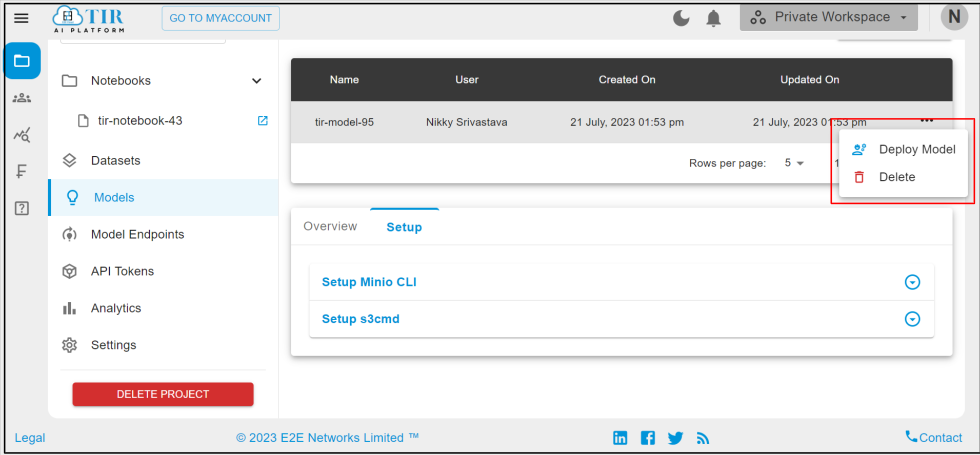Click the Model Endpoints icon
This screenshot has height=455, width=980.
(x=69, y=234)
